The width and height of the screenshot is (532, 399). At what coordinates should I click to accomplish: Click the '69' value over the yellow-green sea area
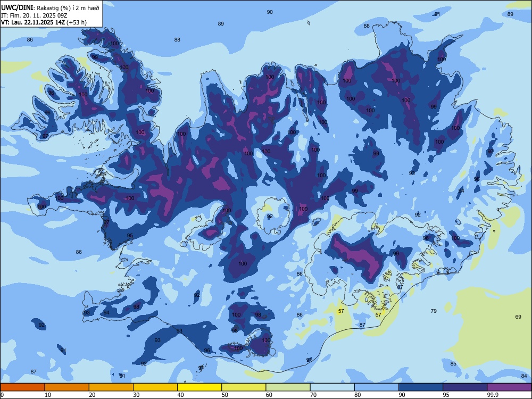click(518, 317)
